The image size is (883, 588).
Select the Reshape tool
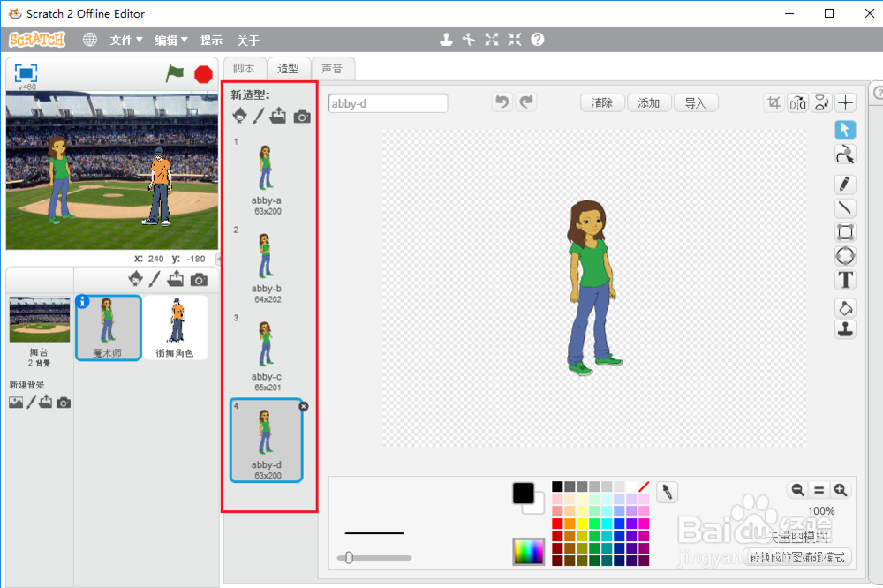tap(845, 155)
